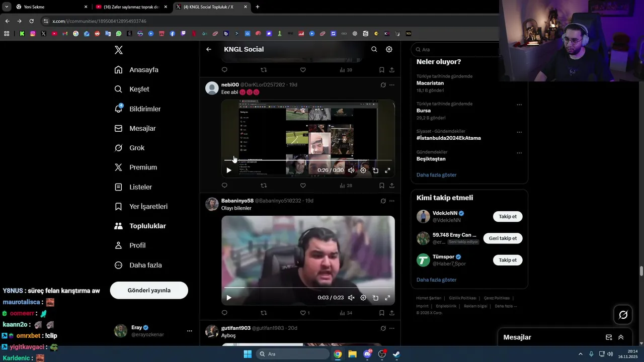Open Babaninyo58 video settings gear

363,298
